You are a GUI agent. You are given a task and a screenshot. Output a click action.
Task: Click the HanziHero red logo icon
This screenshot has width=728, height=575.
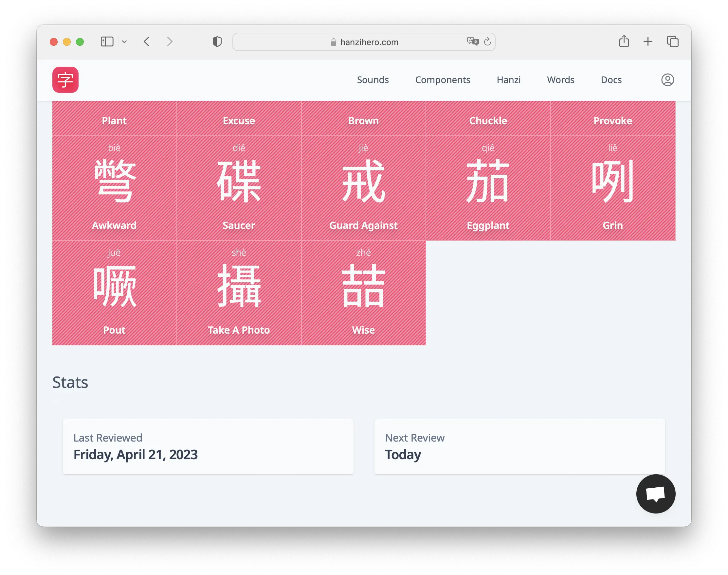[65, 80]
